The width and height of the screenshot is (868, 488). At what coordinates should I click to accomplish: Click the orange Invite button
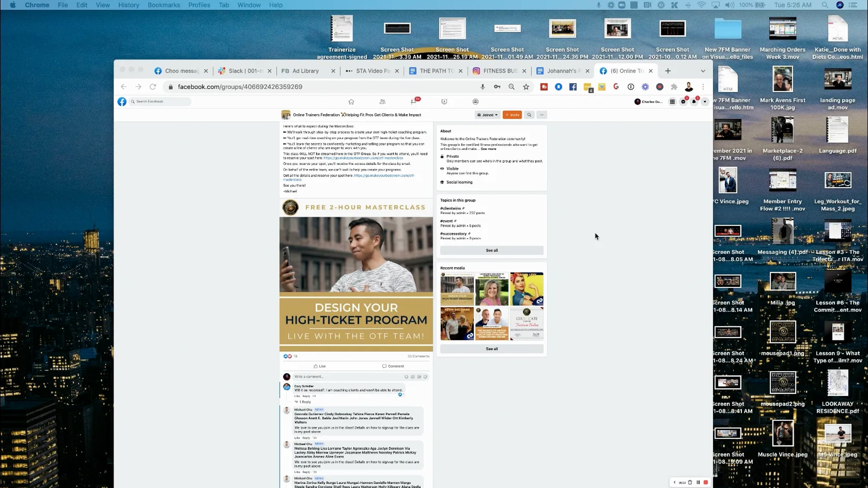pyautogui.click(x=512, y=115)
